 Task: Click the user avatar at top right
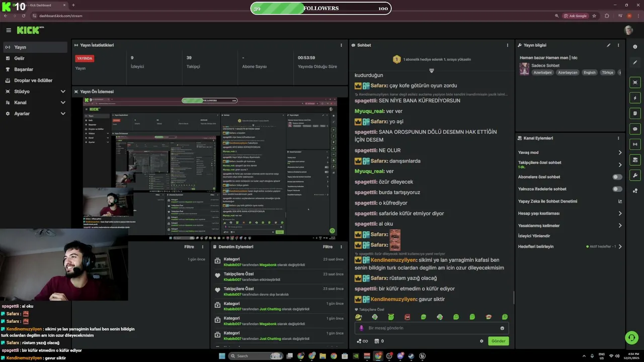point(628,30)
